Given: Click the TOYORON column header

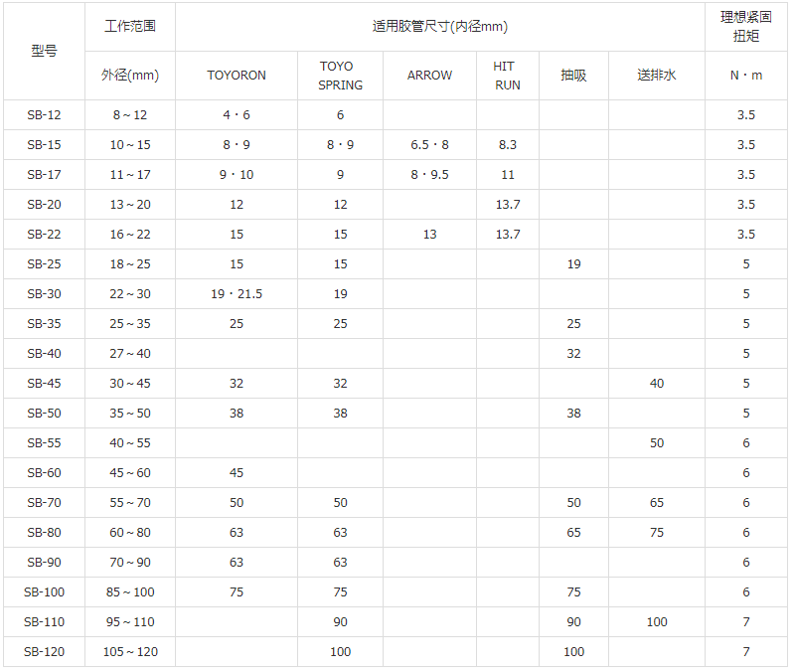Looking at the screenshot, I should click(237, 76).
